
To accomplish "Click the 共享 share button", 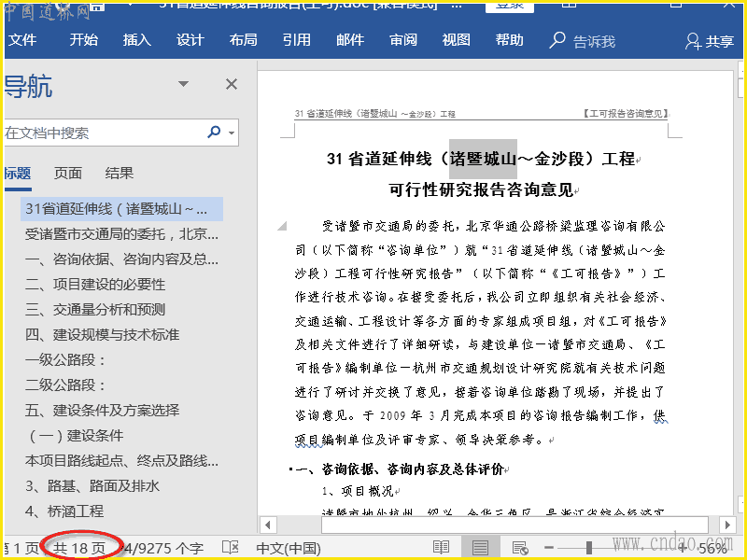I will pyautogui.click(x=710, y=41).
